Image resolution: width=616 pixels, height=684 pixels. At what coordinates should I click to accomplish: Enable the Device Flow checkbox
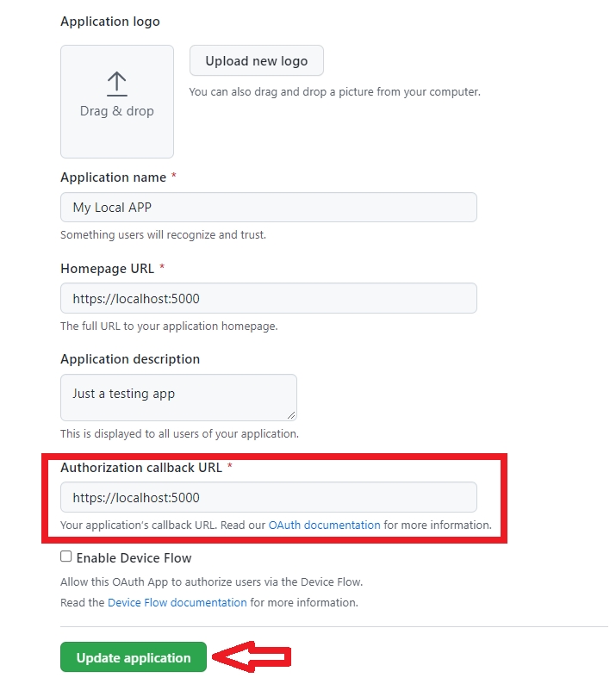(66, 557)
